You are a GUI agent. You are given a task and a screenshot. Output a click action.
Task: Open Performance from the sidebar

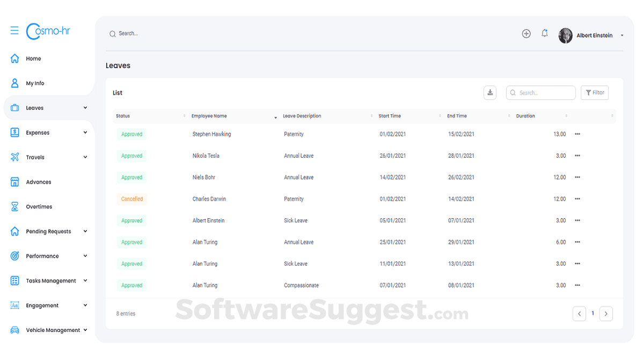(x=42, y=256)
